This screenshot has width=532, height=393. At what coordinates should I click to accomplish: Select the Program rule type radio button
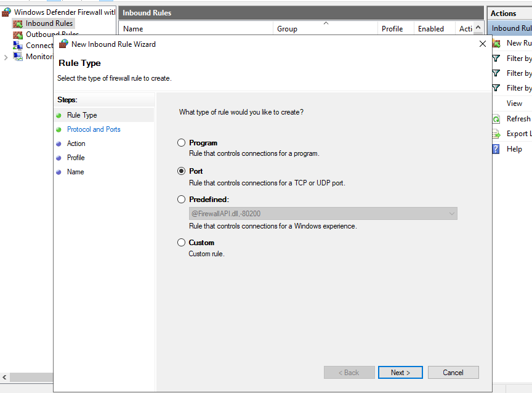tap(181, 142)
